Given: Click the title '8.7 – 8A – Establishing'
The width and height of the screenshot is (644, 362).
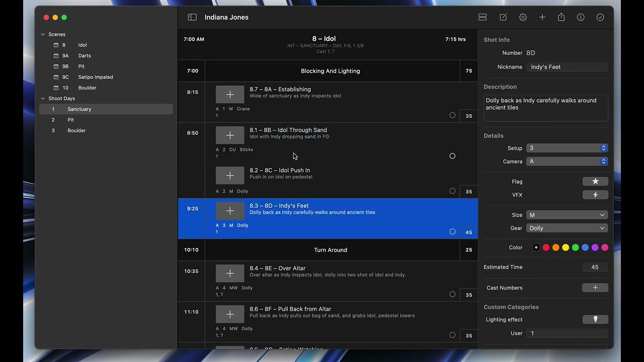Looking at the screenshot, I should pyautogui.click(x=280, y=89).
